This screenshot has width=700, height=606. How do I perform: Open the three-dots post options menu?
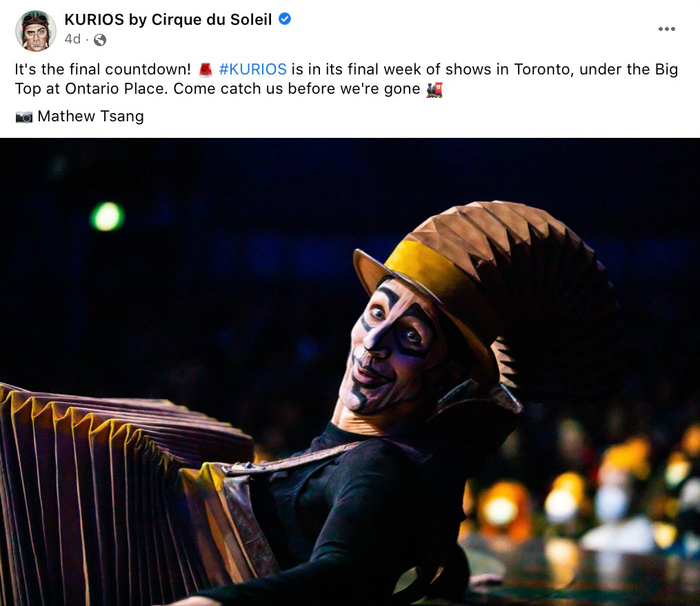coord(666,29)
